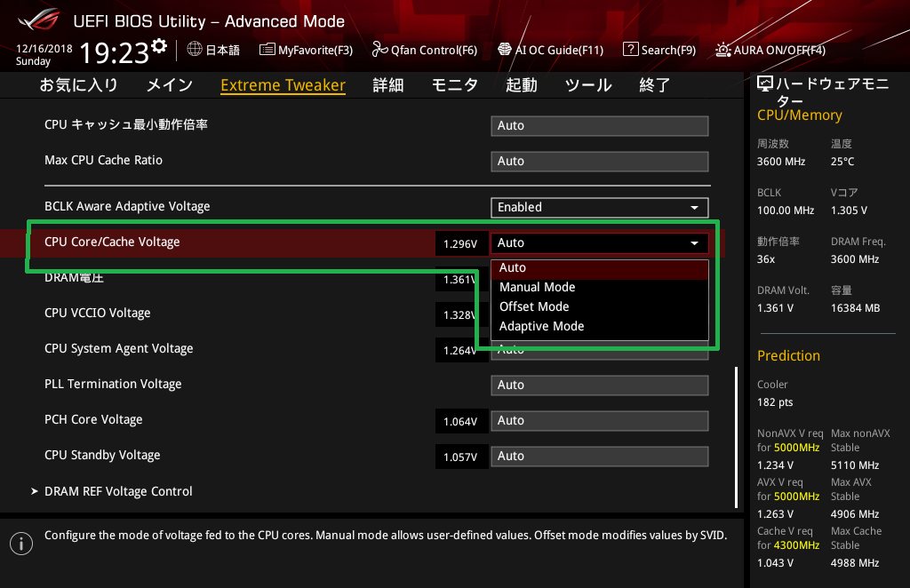Viewport: 910px width, 588px height.
Task: Collapse CPU Core/Cache Voltage dropdown
Action: [x=600, y=243]
